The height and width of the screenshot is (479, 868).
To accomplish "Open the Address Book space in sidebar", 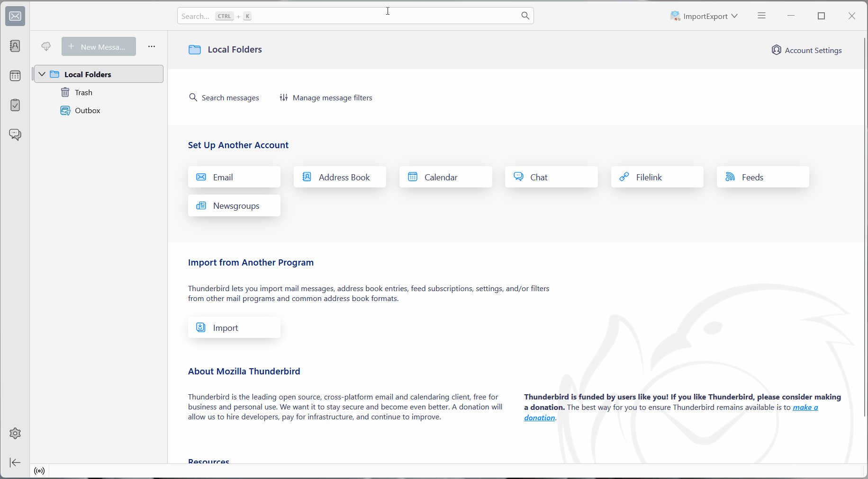I will point(15,46).
